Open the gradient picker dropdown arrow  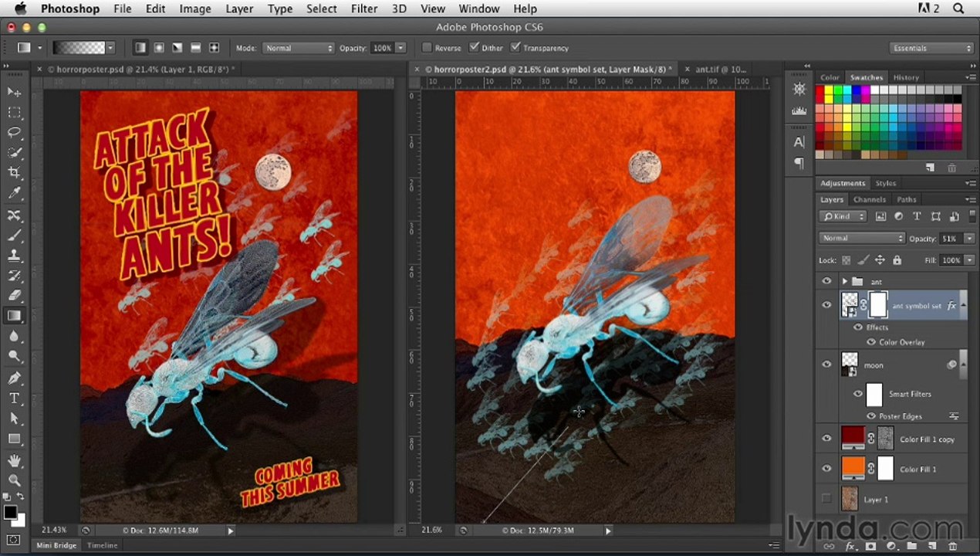111,48
